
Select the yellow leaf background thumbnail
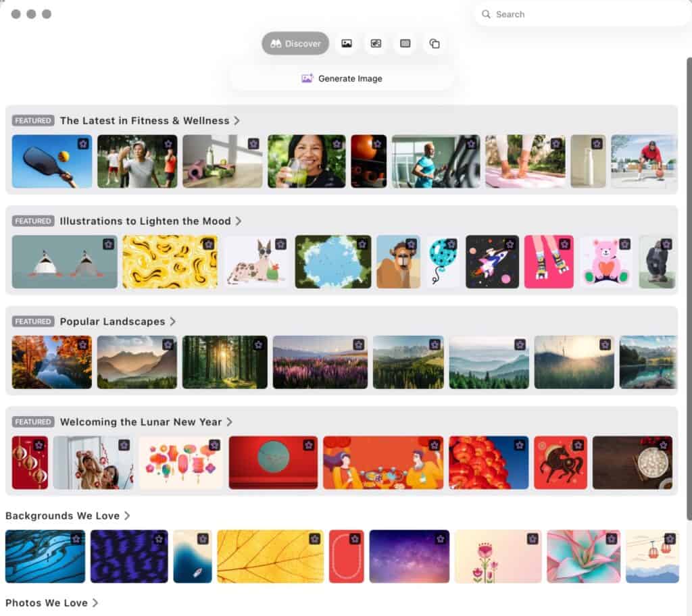[x=270, y=556]
